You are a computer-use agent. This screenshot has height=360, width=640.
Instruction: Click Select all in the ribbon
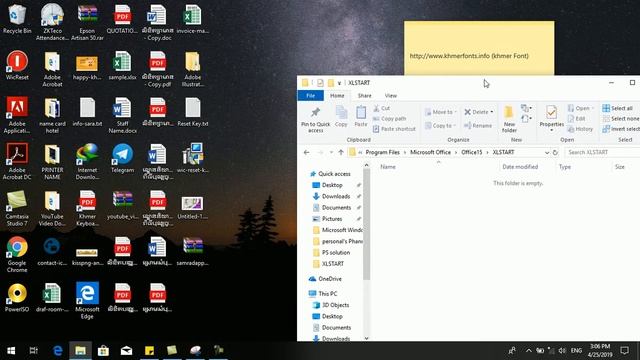tap(618, 108)
